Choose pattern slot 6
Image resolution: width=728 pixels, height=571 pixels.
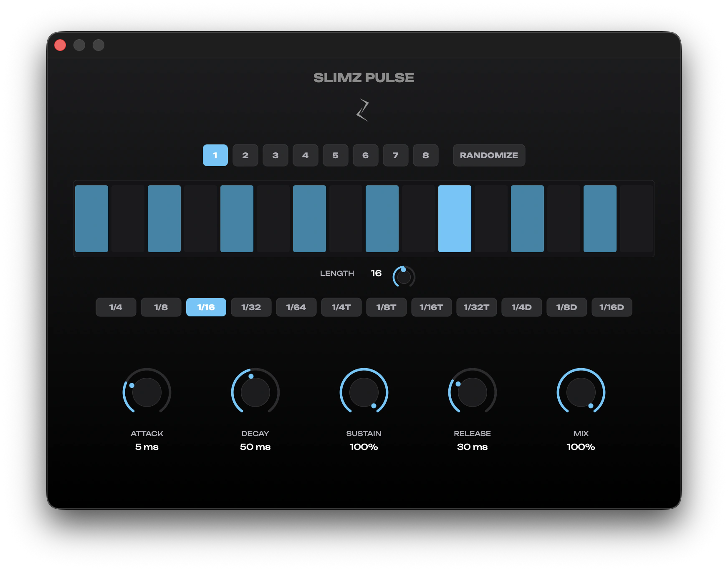(366, 155)
